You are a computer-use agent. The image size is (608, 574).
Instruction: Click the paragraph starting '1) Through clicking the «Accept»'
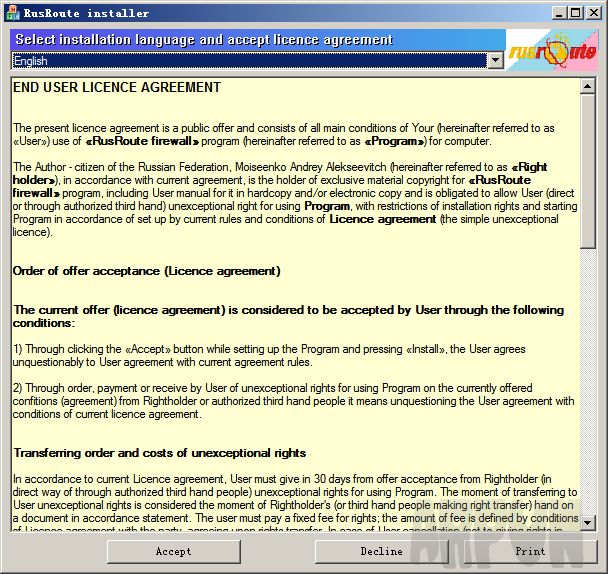269,355
